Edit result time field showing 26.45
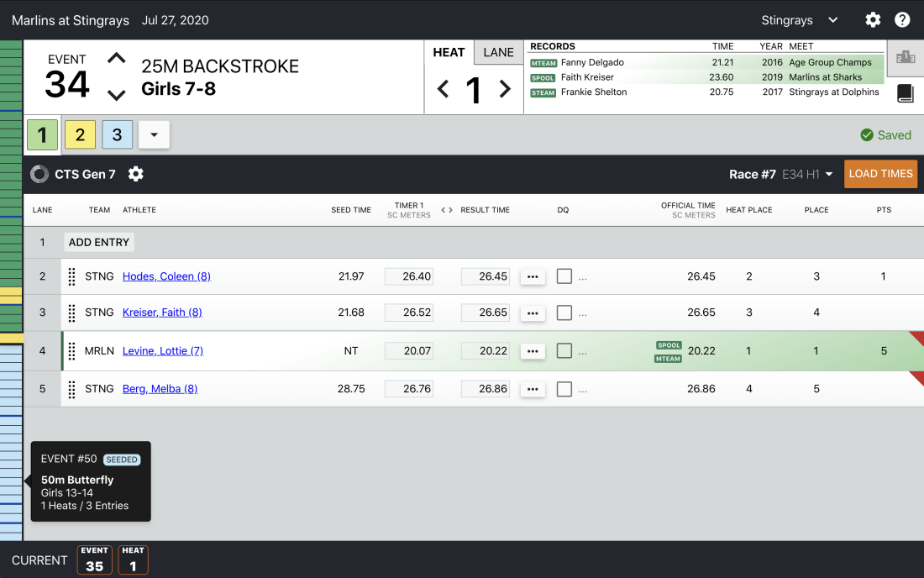Screen dimensions: 924x578 click(x=485, y=276)
